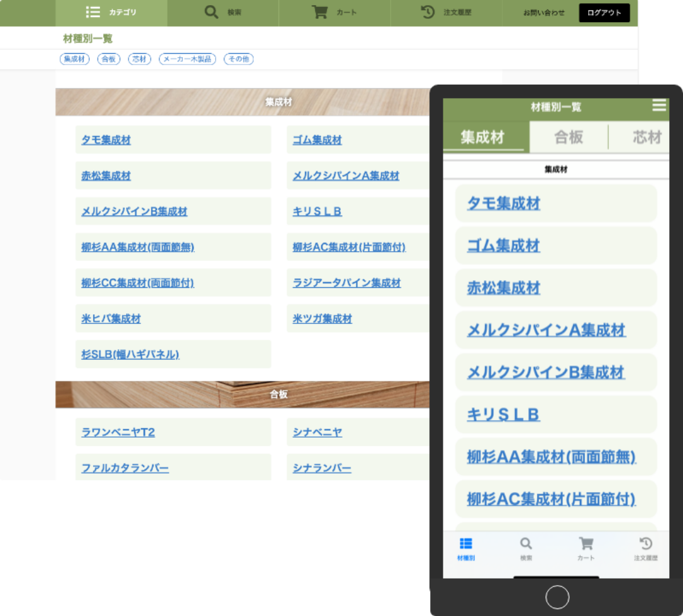Tap the 注文履歴 icon in tablet bottom bar
The width and height of the screenshot is (683, 616).
click(646, 543)
